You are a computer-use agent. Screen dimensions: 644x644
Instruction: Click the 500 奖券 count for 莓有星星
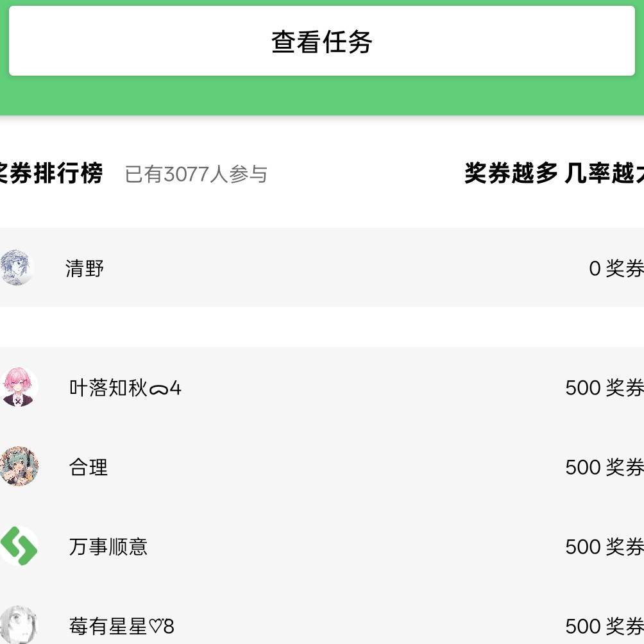click(x=604, y=626)
